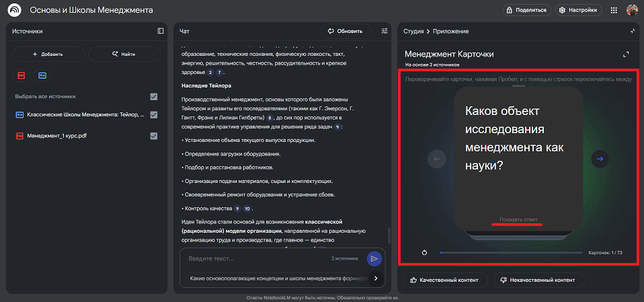Collapse the Sources panel
This screenshot has height=302, width=644.
161,31
